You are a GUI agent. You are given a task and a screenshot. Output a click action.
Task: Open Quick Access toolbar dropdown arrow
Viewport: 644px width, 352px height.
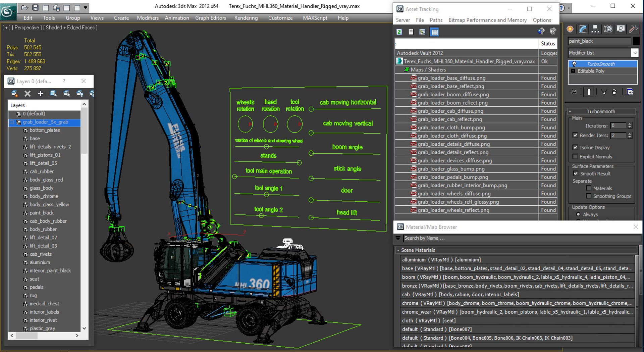[x=86, y=7]
